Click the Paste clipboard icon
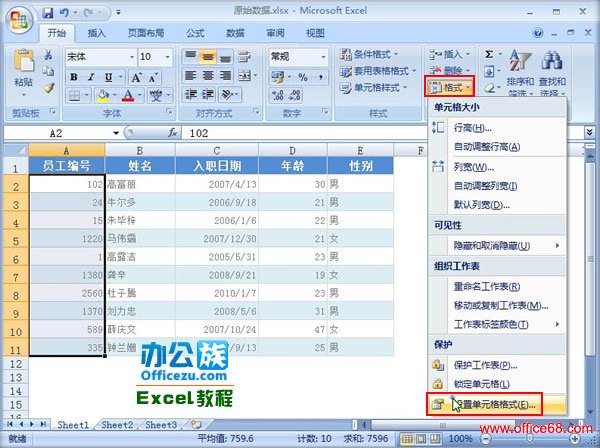The image size is (600, 448). (23, 61)
